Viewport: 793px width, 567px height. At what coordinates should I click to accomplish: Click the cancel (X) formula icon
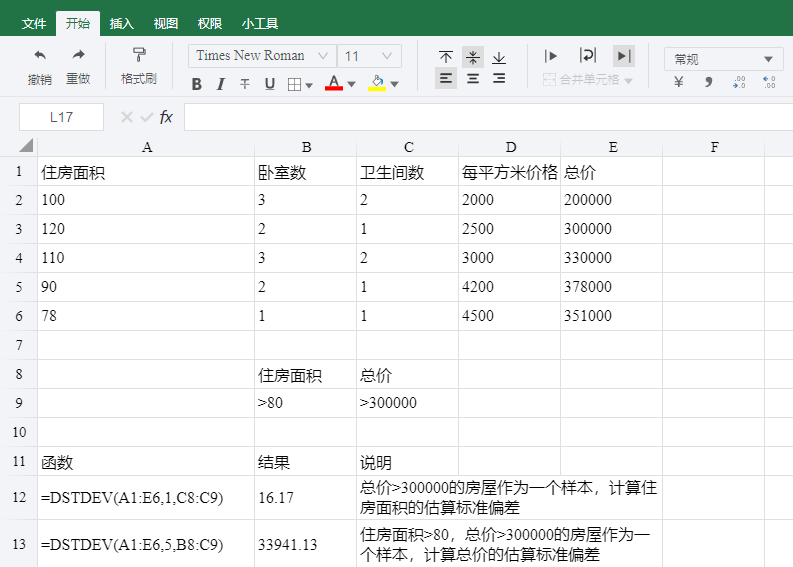click(x=127, y=117)
